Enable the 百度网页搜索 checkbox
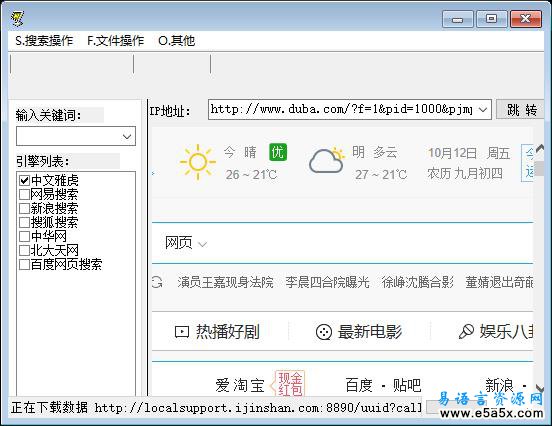Image resolution: width=552 pixels, height=426 pixels. coord(24,264)
